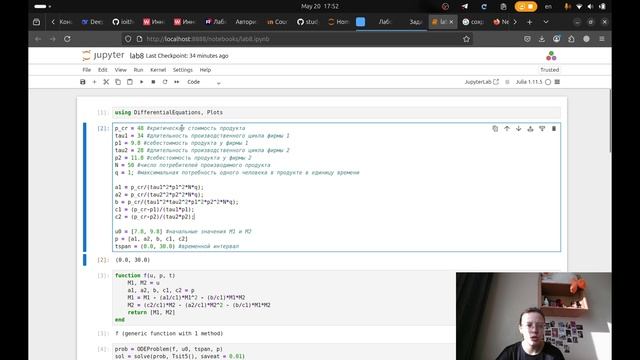Click the kernel status circle indicator
640x360 pixels.
tap(548, 82)
